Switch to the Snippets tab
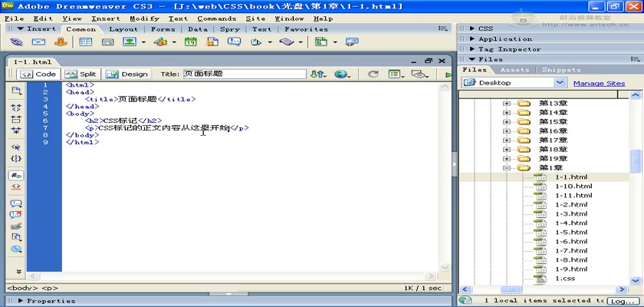Viewport: 644px width, 307px height. click(561, 70)
